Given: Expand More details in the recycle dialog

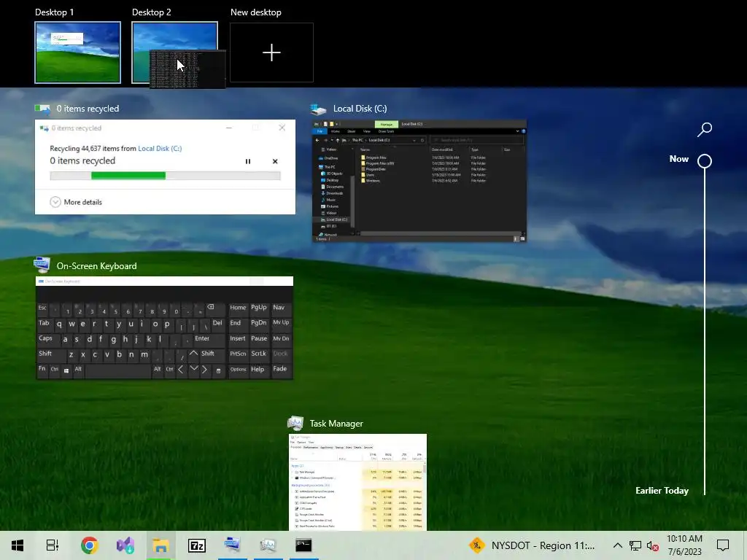Looking at the screenshot, I should [x=76, y=202].
